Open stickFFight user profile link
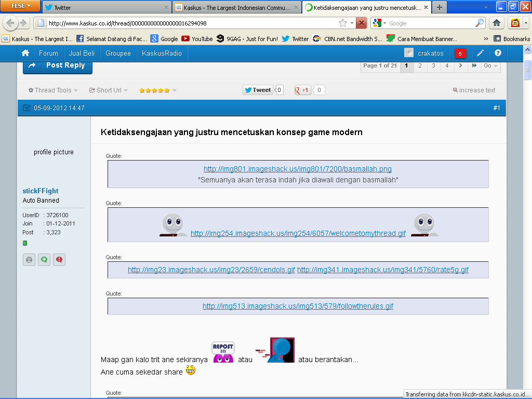 coord(41,191)
